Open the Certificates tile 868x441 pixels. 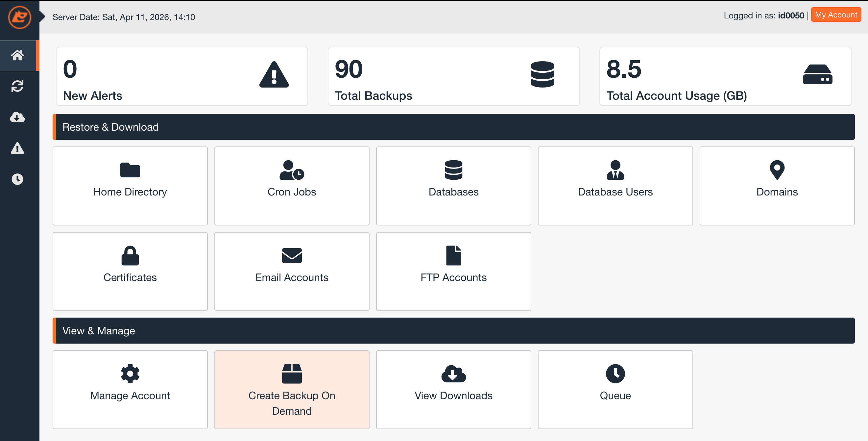[130, 272]
